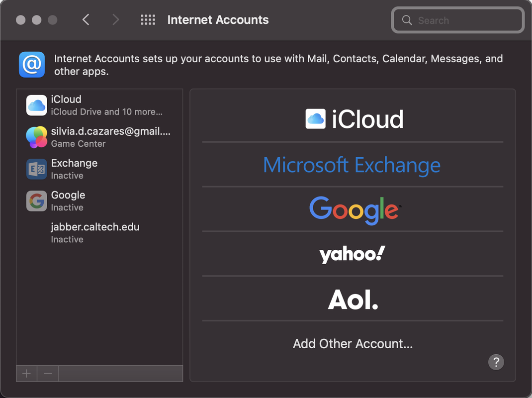Click the Google G icon in sidebar

[36, 201]
